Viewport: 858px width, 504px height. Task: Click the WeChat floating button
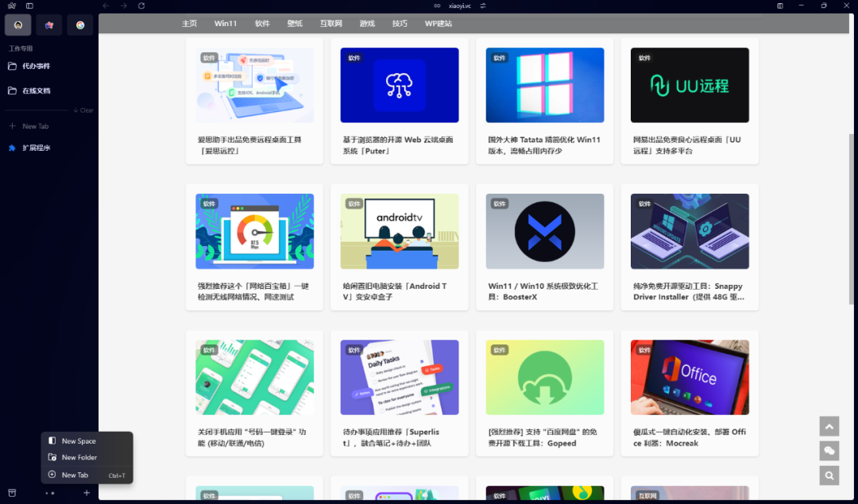point(829,451)
